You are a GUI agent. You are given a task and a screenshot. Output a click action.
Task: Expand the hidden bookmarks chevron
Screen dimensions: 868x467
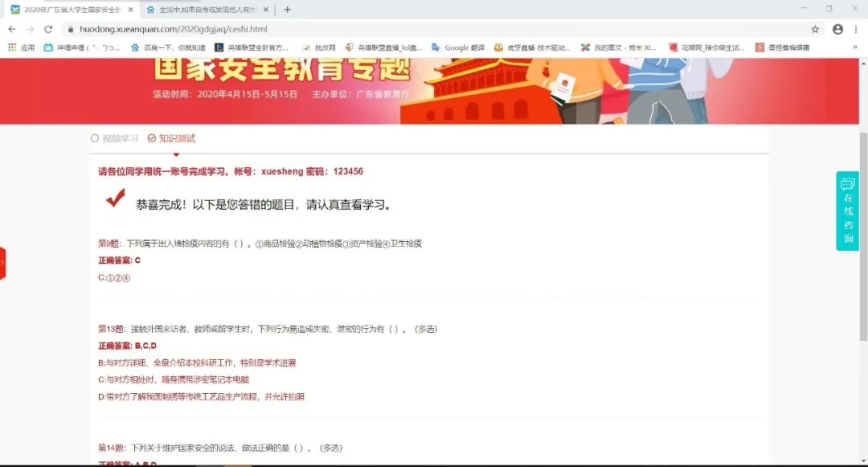tap(854, 47)
